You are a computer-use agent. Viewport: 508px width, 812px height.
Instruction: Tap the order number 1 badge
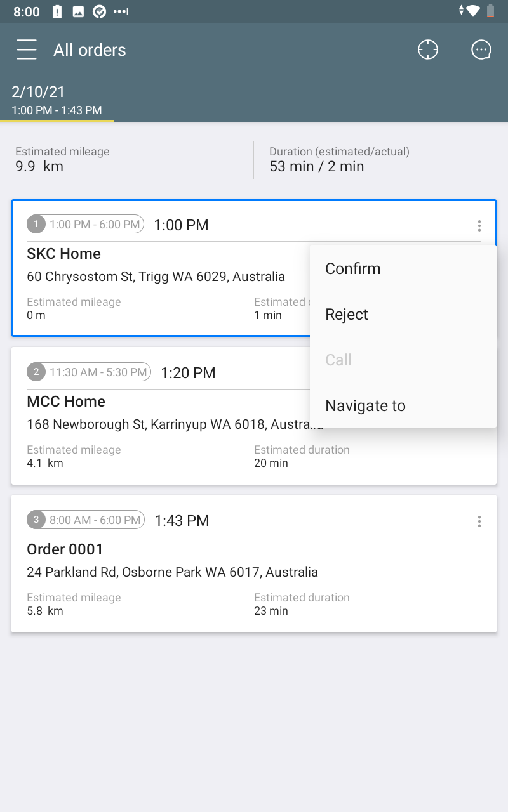tap(36, 224)
